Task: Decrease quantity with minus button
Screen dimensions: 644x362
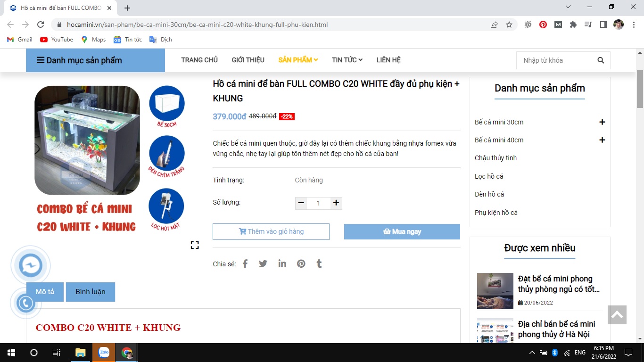Action: [301, 203]
